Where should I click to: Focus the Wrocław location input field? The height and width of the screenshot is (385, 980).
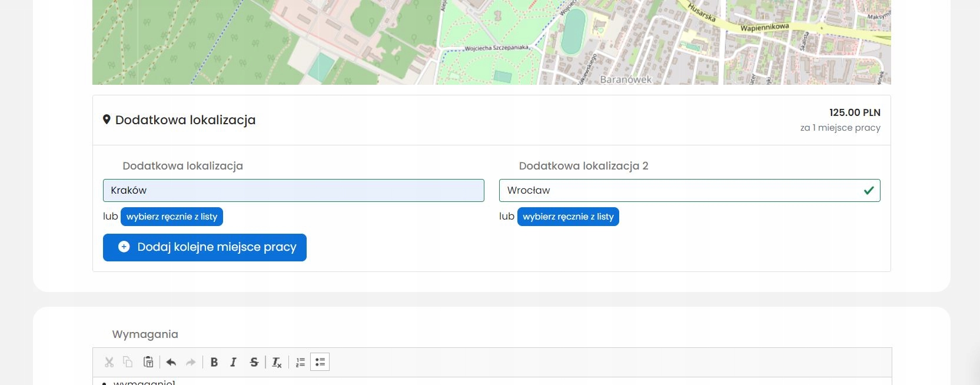pos(690,190)
